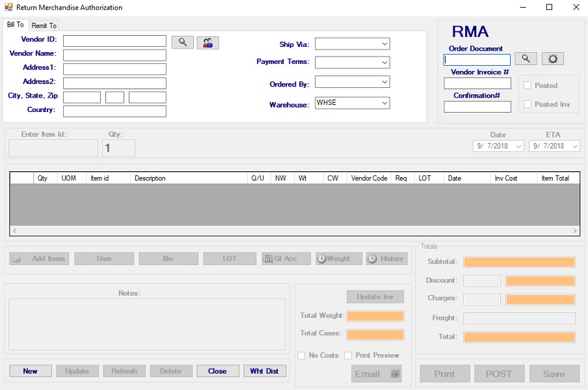Image resolution: width=588 pixels, height=390 pixels.
Task: Enable the Print Preview checkbox
Action: 348,355
